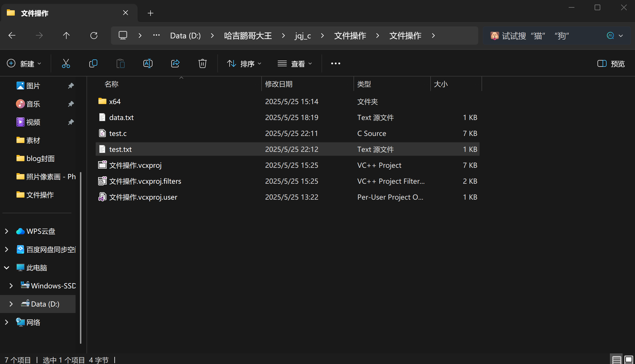
Task: Open a new tab with plus button
Action: click(150, 13)
